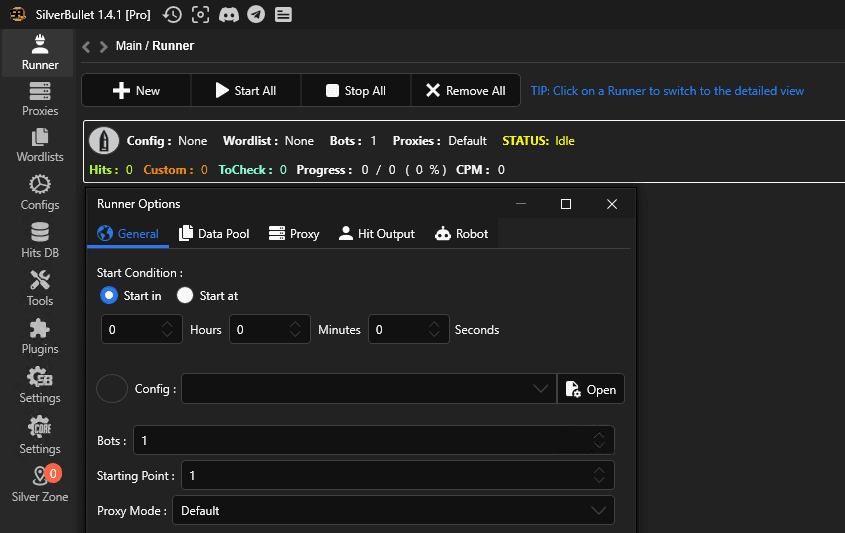Open the Telegram icon in title bar

pyautogui.click(x=256, y=15)
